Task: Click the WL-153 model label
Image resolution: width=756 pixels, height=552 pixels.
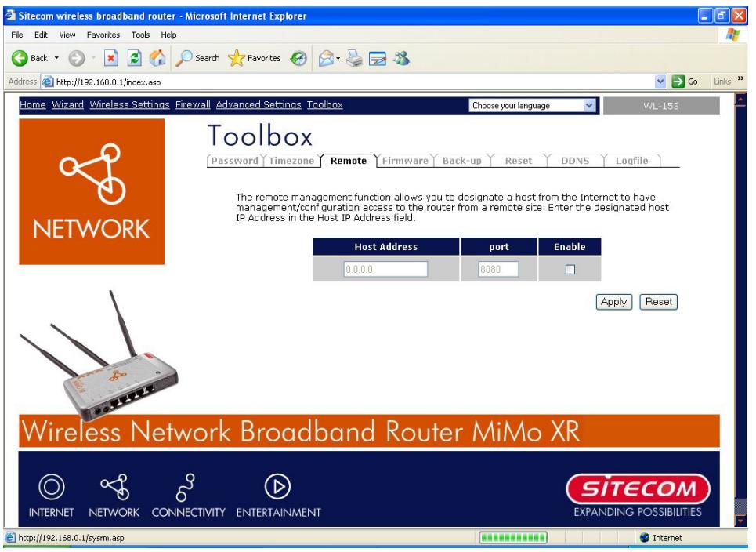Action: [661, 106]
